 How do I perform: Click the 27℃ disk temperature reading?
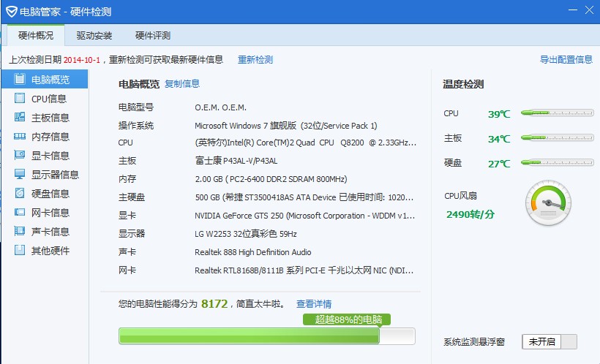(499, 164)
